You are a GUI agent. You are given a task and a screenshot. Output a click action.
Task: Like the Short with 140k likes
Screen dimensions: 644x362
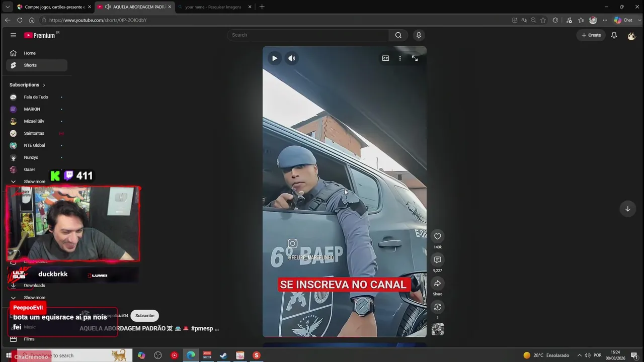[438, 236]
